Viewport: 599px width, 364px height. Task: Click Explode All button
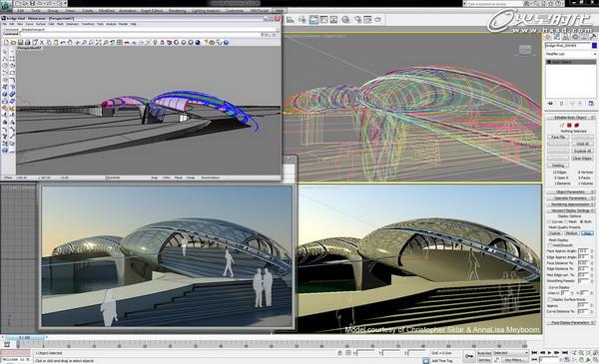pyautogui.click(x=582, y=152)
